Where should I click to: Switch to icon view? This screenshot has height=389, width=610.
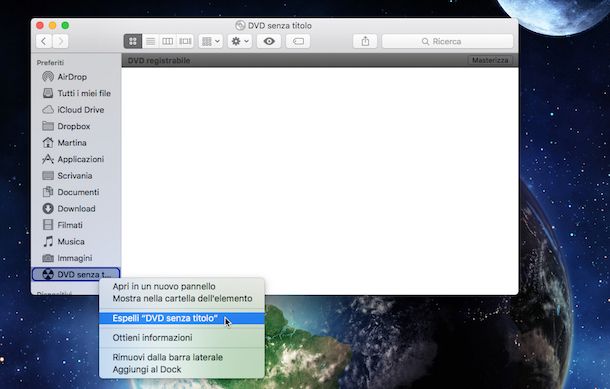133,41
